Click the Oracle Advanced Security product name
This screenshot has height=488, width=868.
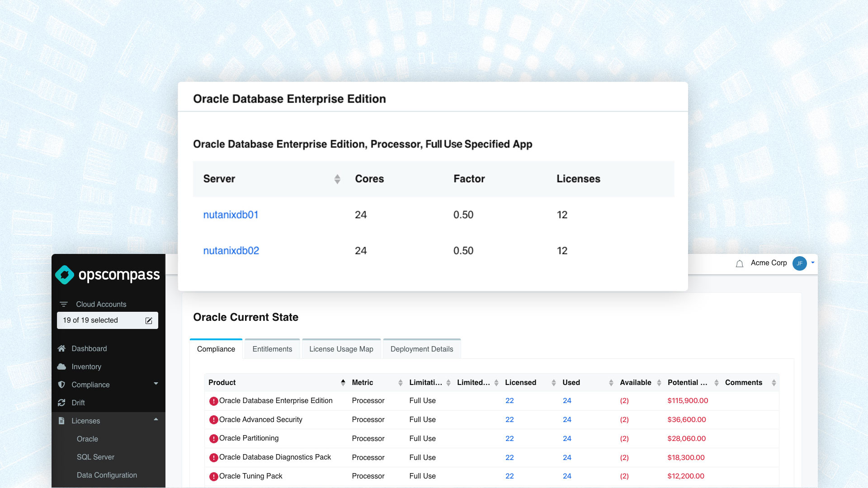tap(261, 420)
